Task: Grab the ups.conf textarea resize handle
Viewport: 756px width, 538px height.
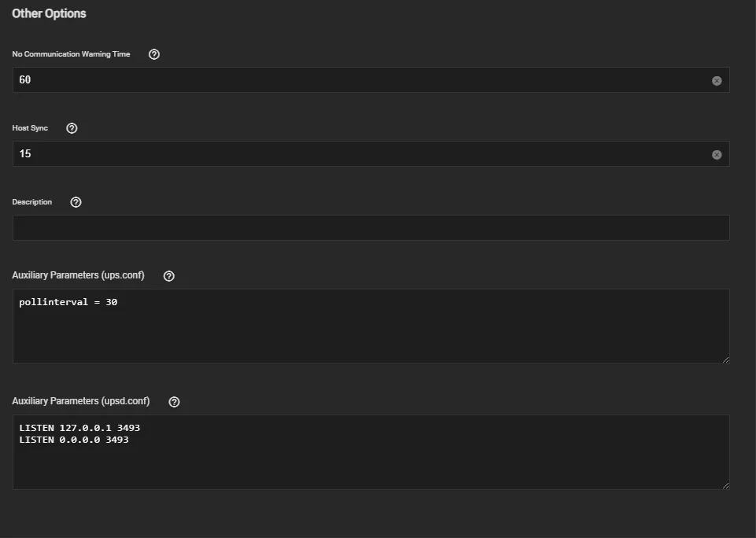Action: pyautogui.click(x=725, y=359)
